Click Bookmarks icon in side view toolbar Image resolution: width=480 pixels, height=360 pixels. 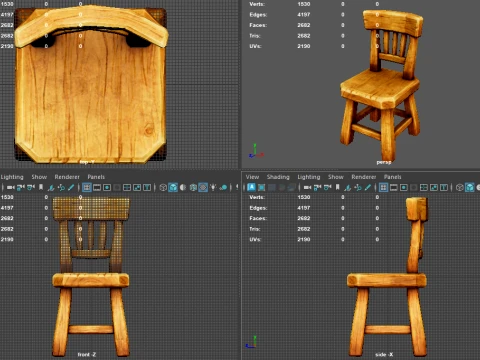(x=337, y=187)
